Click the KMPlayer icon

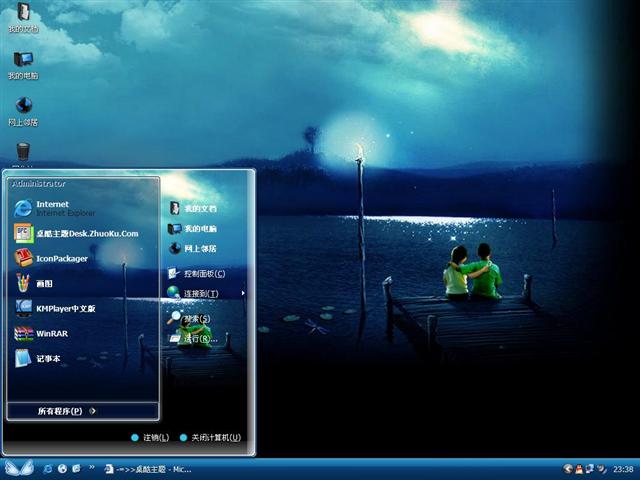pos(23,308)
